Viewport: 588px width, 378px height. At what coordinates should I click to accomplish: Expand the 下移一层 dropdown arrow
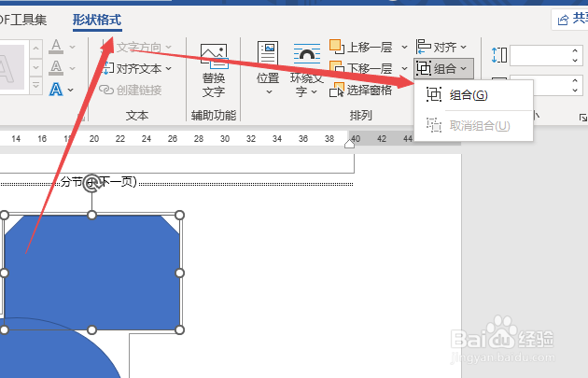pos(404,68)
